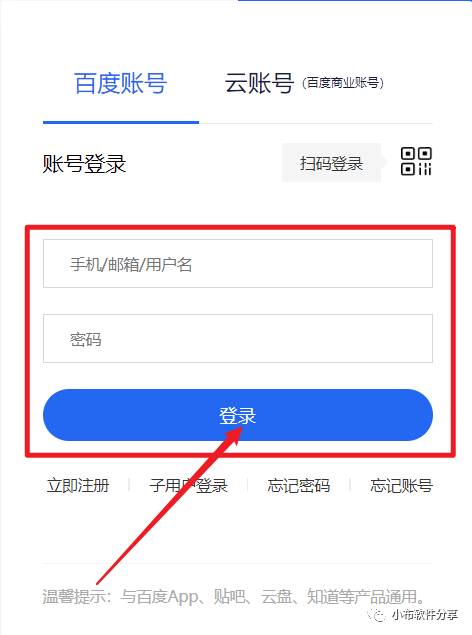The width and height of the screenshot is (472, 635).
Task: Click the 温馨提示 hint text line
Action: (235, 597)
